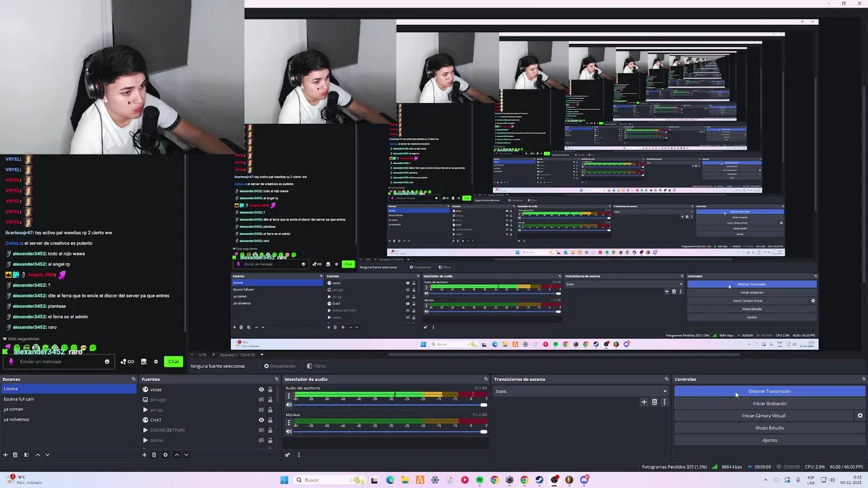
Task: Open the Filtros tab
Action: (x=317, y=366)
